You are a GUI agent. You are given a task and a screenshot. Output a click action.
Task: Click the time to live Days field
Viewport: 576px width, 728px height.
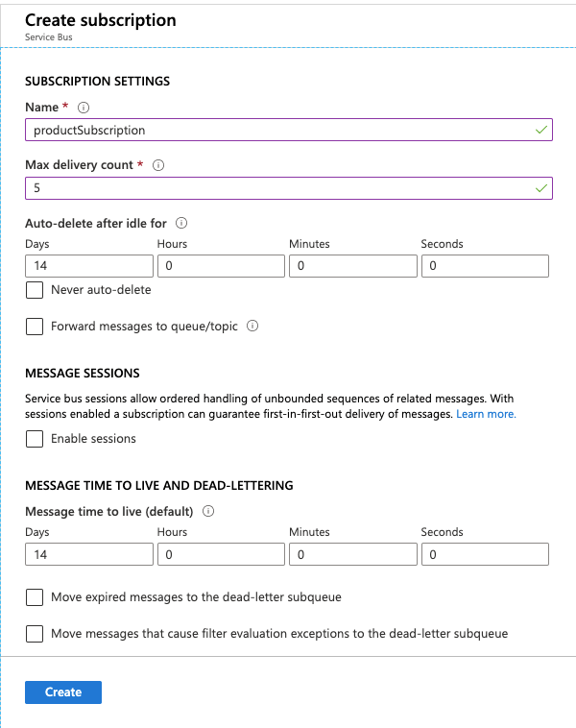[89, 554]
